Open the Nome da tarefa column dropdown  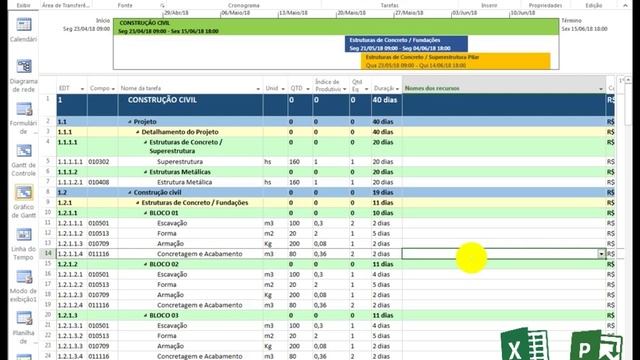click(x=258, y=89)
